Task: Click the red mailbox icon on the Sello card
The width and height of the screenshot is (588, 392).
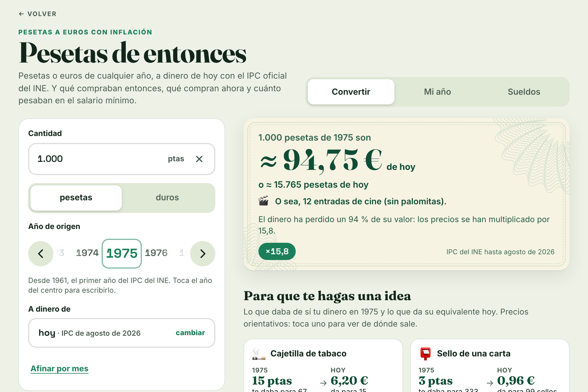Action: coord(425,354)
